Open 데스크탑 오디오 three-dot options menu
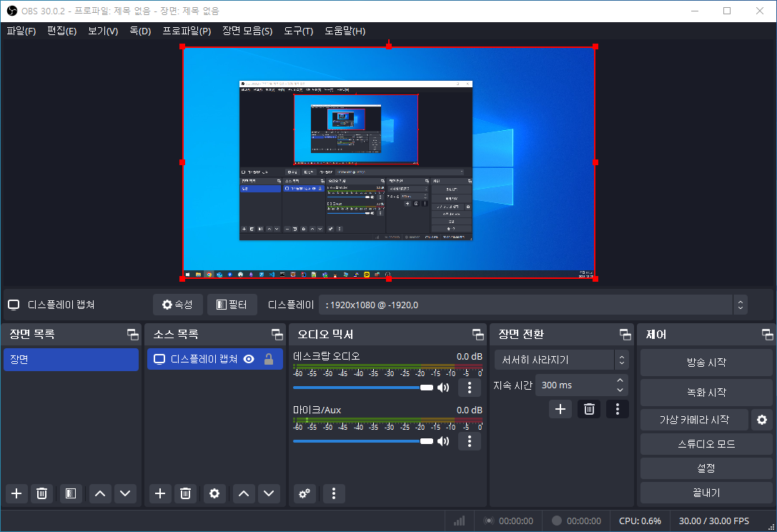777x532 pixels. [469, 388]
